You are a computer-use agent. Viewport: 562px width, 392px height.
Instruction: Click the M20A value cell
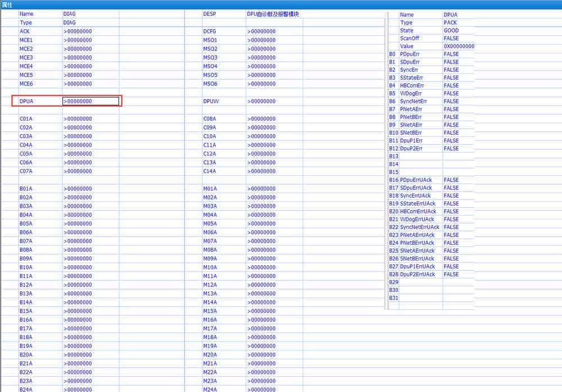(274, 354)
